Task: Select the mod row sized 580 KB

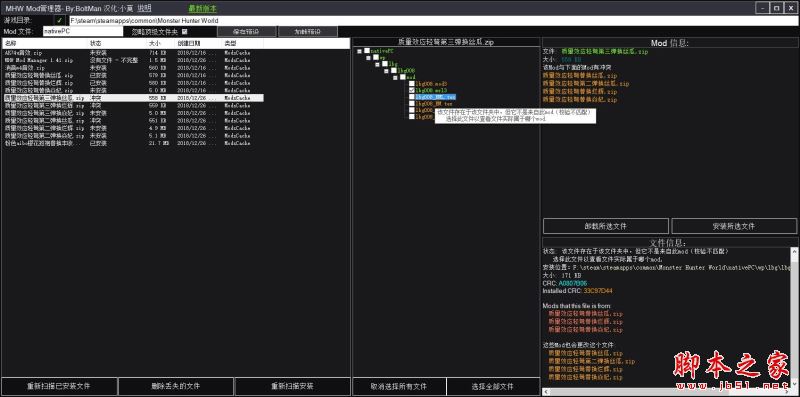Action: pos(133,83)
